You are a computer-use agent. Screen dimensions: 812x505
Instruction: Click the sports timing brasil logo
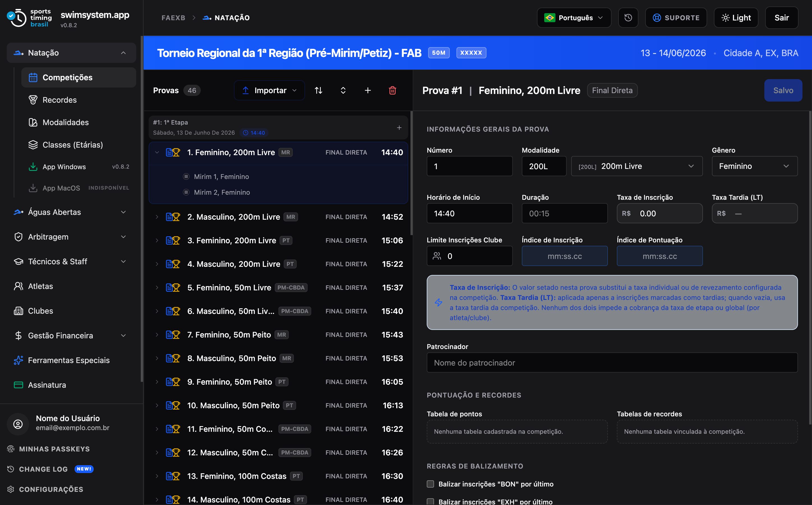[29, 18]
